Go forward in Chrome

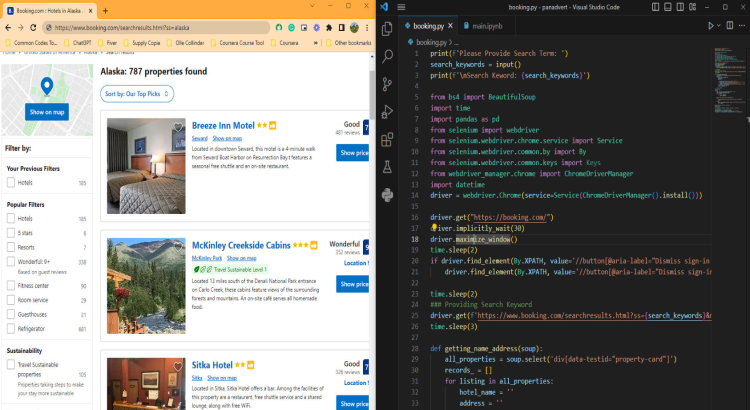coord(21,28)
